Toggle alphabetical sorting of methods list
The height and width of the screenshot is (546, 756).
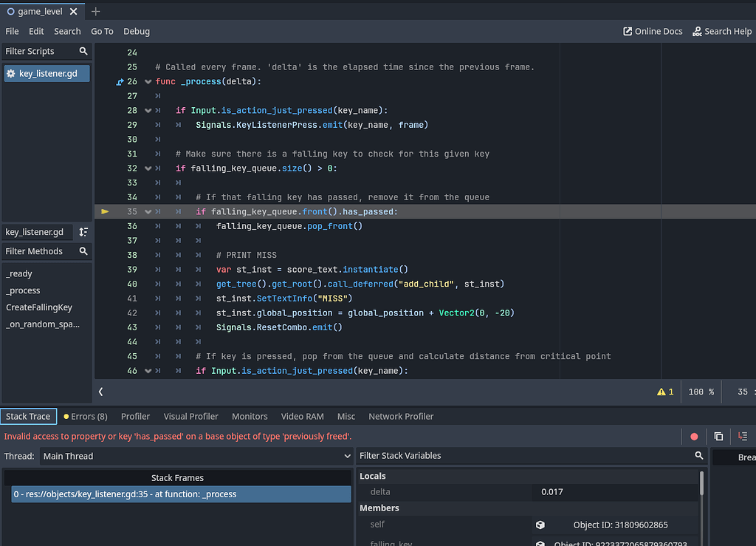coord(83,232)
